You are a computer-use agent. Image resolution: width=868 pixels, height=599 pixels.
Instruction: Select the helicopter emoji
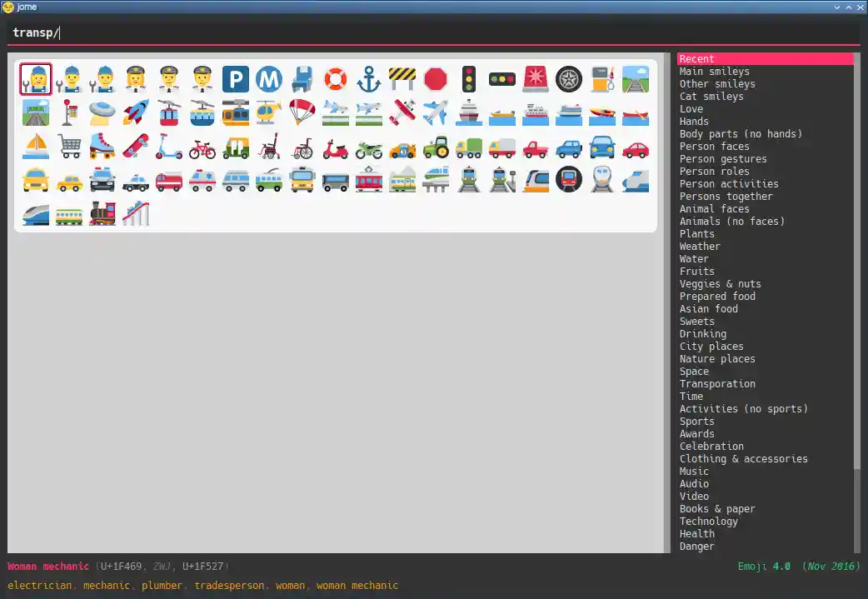(269, 112)
